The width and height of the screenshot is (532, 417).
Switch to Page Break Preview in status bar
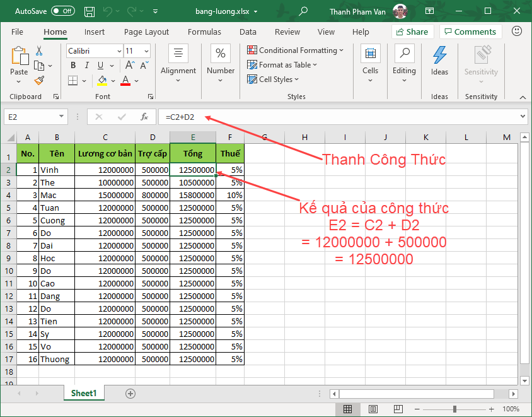[398, 409]
